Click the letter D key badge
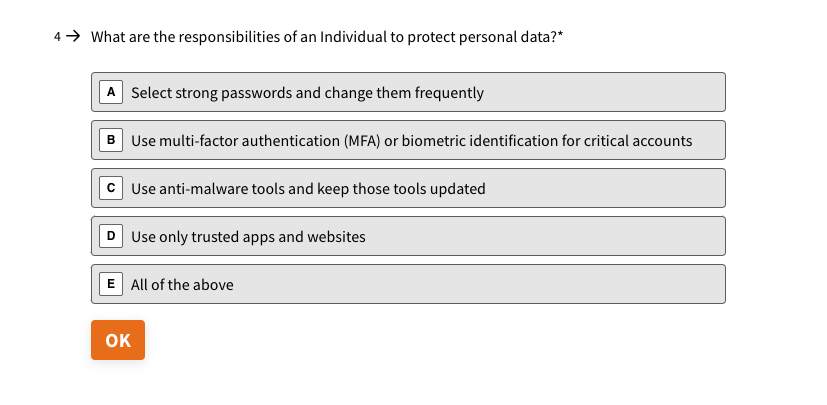The height and width of the screenshot is (405, 827). pyautogui.click(x=111, y=236)
